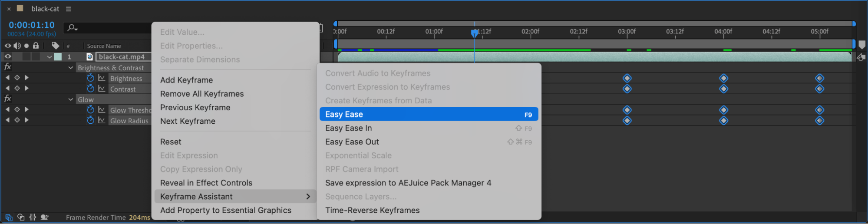Go to previous Brightness keyframe arrow
This screenshot has width=868, height=224.
coord(7,78)
